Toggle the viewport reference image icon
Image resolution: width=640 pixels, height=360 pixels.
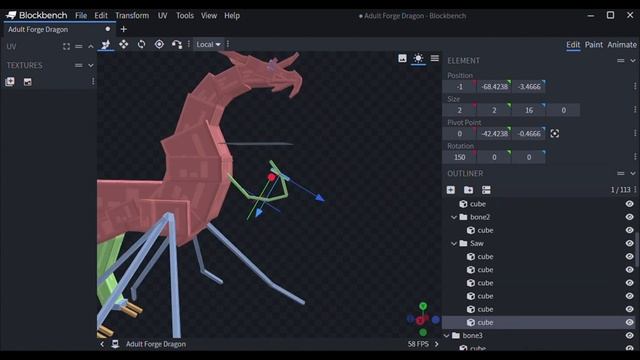[x=402, y=58]
